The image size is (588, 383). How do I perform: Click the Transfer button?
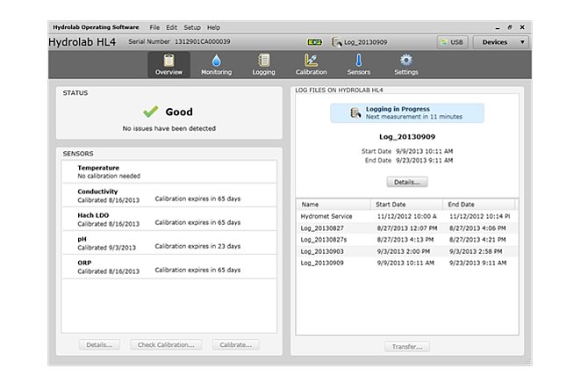[x=406, y=346]
